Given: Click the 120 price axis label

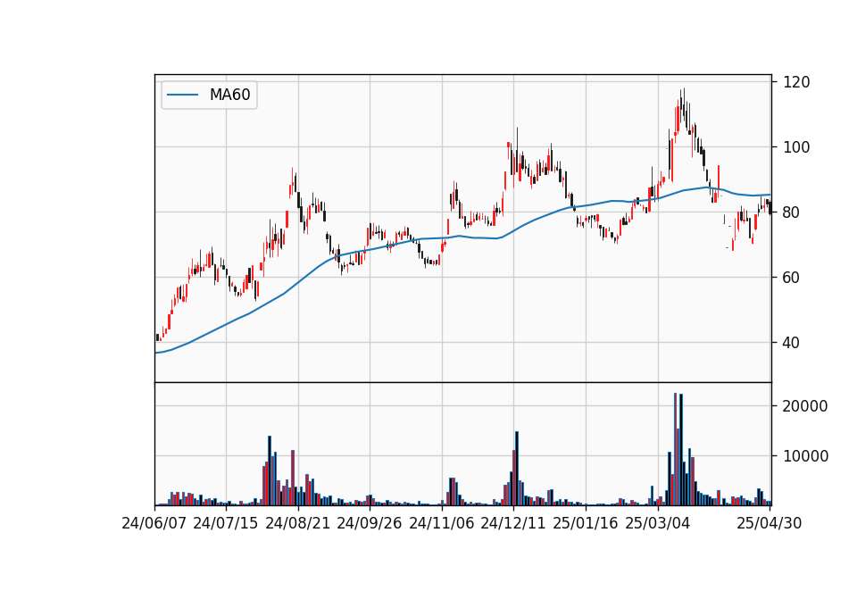Looking at the screenshot, I should pyautogui.click(x=796, y=82).
